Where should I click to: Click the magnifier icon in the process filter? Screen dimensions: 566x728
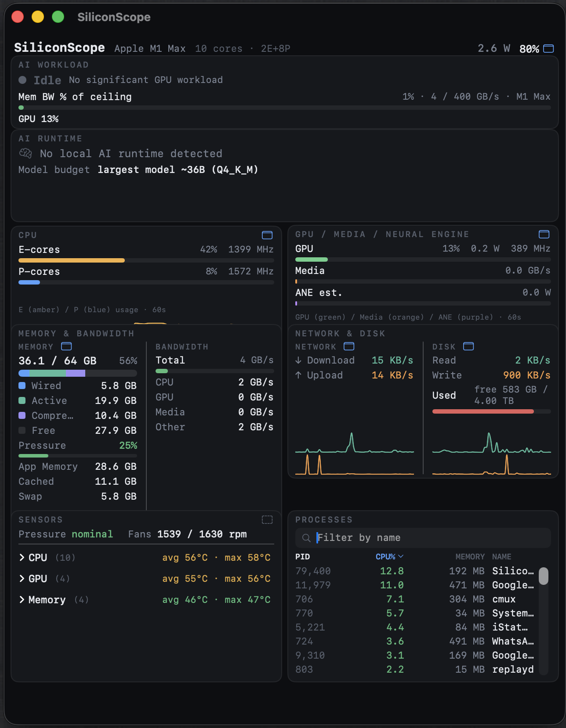pyautogui.click(x=306, y=538)
